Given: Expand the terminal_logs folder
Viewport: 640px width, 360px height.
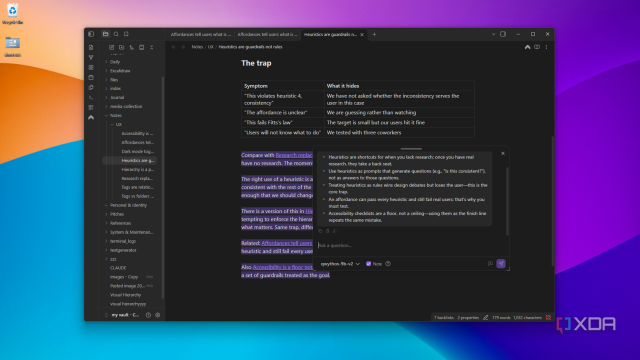Looking at the screenshot, I should point(123,241).
